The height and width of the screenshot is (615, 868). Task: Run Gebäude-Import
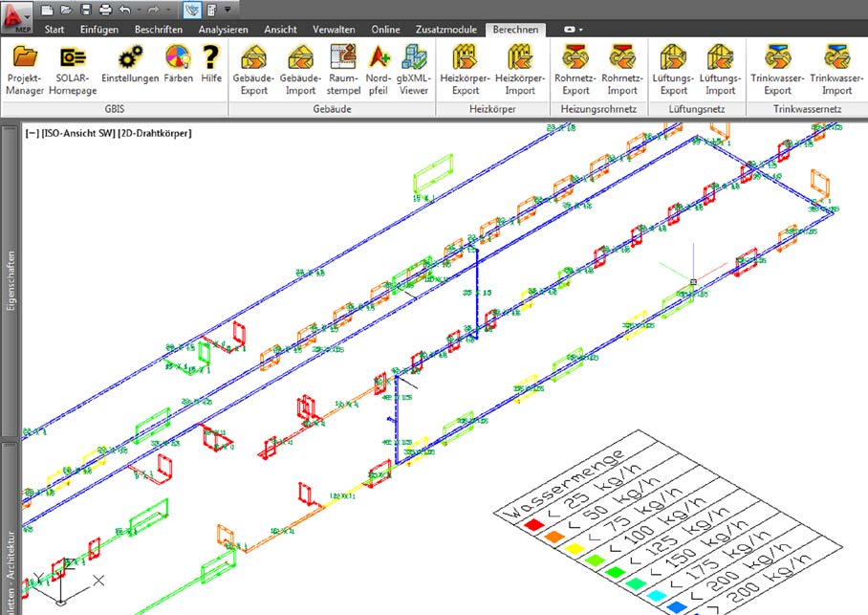click(300, 70)
